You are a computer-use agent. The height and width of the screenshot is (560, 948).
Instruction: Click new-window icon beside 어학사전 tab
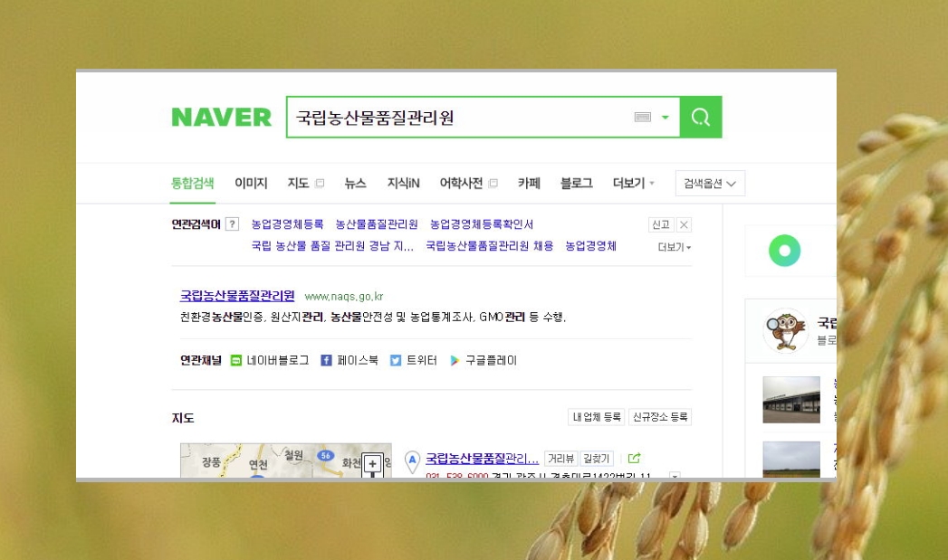click(493, 183)
